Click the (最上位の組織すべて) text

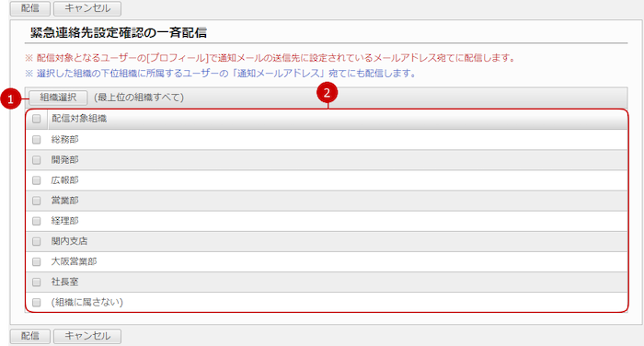[139, 98]
